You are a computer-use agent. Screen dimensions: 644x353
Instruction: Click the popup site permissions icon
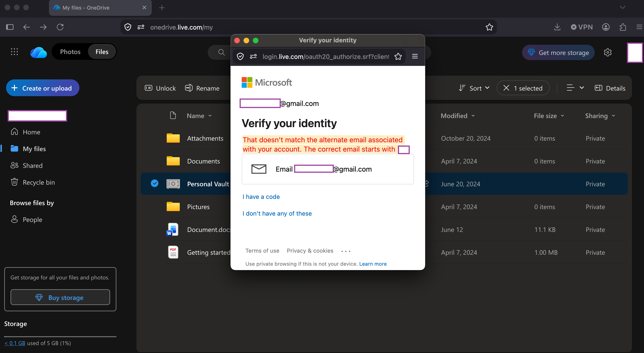(253, 57)
